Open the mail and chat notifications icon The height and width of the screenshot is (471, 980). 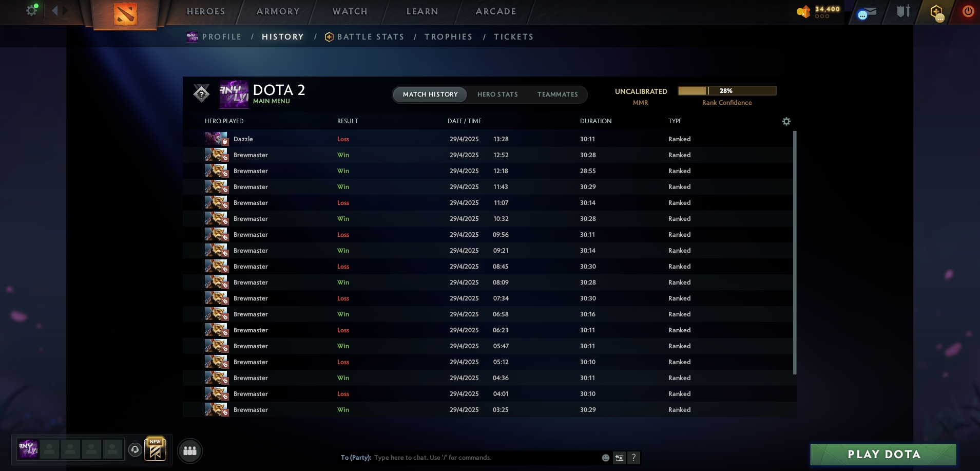tap(867, 12)
